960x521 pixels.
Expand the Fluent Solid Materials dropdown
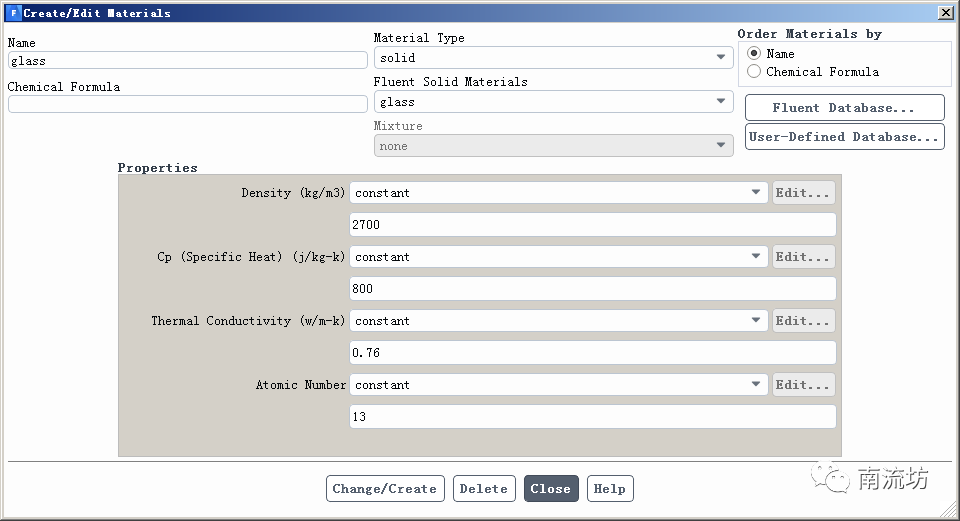[x=553, y=102]
